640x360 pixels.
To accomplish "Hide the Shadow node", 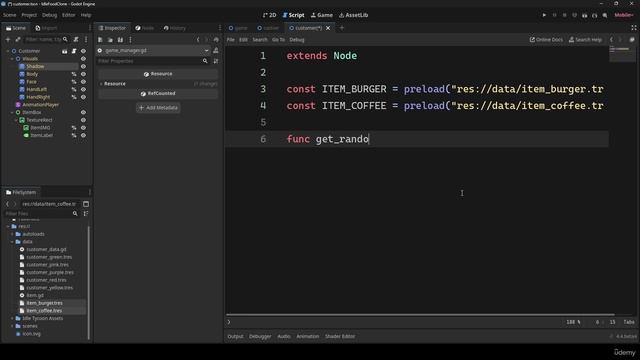I will tap(83, 67).
